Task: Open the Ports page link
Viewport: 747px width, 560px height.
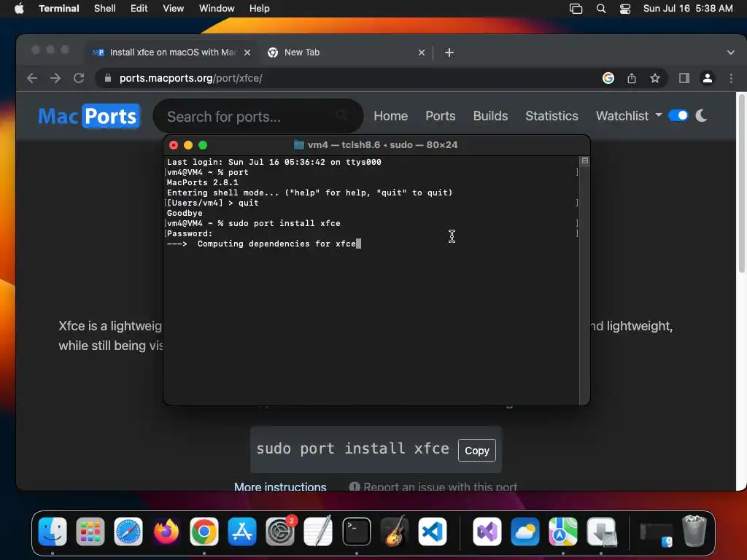Action: [x=440, y=116]
